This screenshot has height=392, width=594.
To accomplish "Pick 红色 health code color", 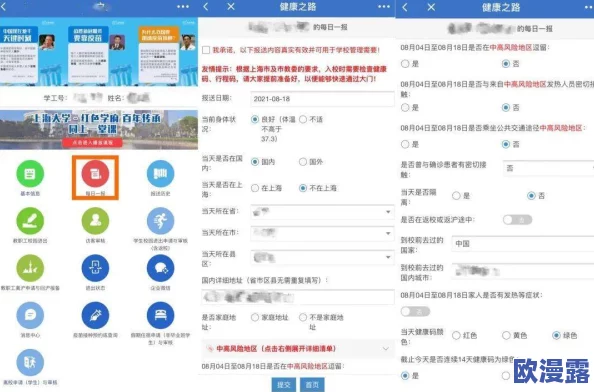I will point(456,336).
